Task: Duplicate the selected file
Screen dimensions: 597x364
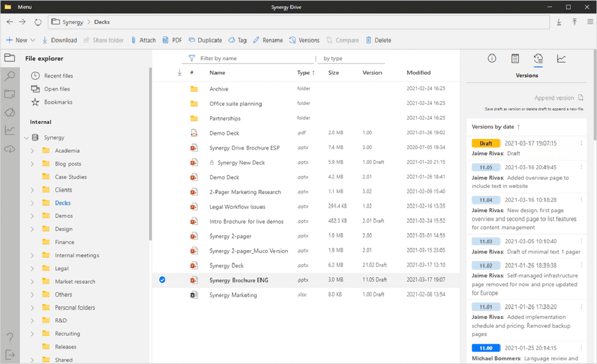Action: 205,40
